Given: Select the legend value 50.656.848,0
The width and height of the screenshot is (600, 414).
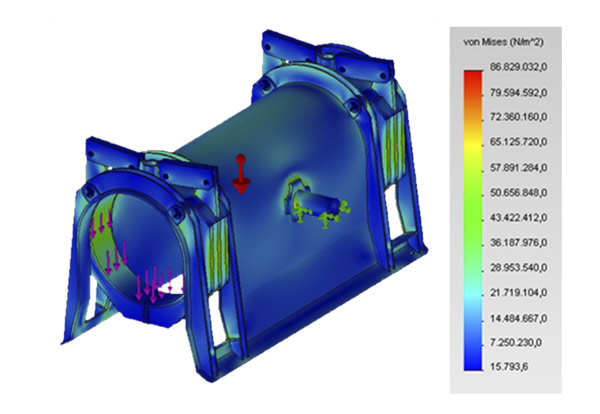Looking at the screenshot, I should pos(518,192).
